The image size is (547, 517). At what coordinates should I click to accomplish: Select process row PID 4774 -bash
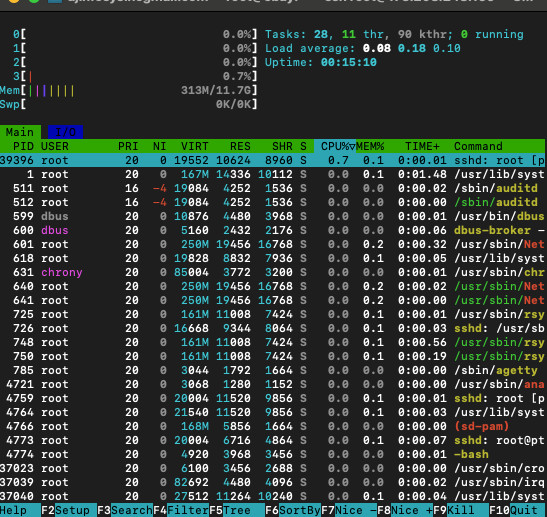pos(272,454)
